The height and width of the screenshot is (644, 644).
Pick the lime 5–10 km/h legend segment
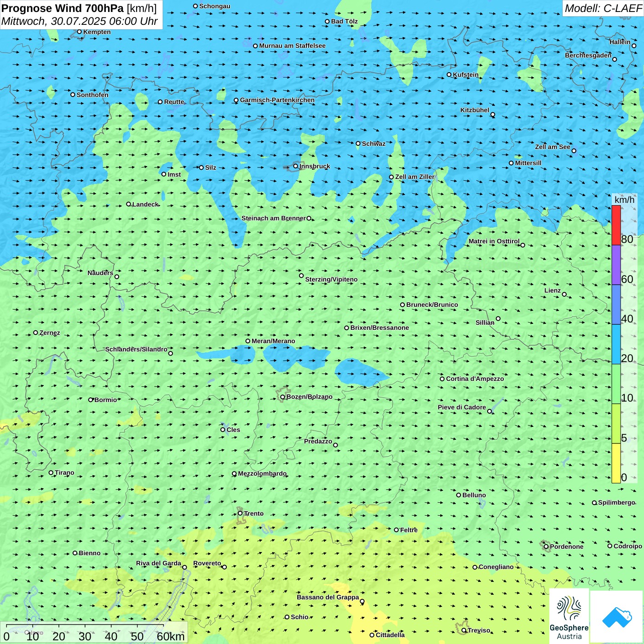click(x=616, y=424)
